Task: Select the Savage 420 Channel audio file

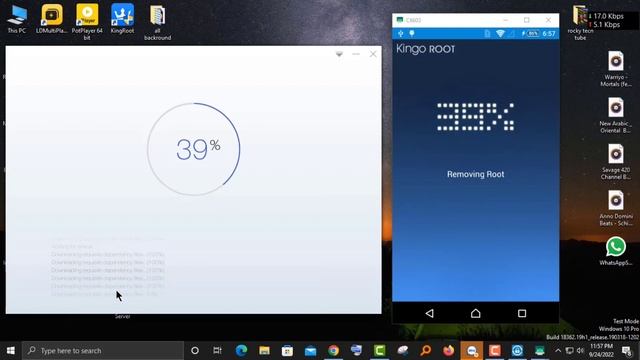Action: (x=616, y=162)
